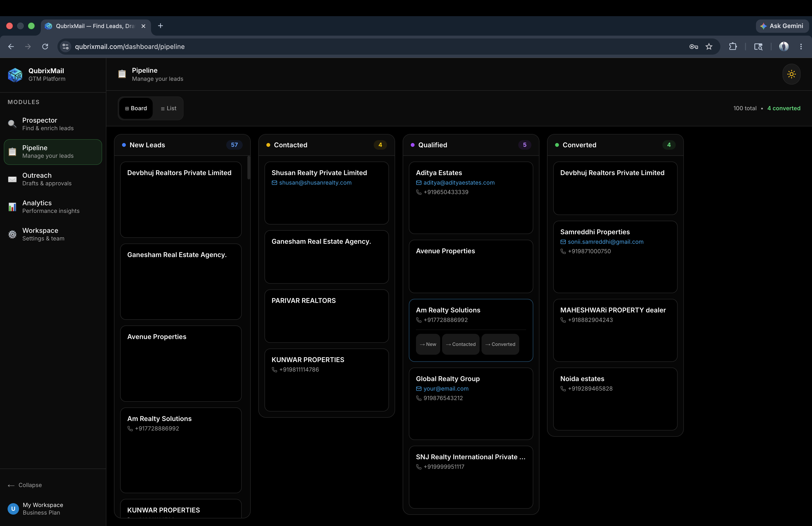The width and height of the screenshot is (812, 526).
Task: Open PARIVAR REALTORS card
Action: [x=326, y=316]
